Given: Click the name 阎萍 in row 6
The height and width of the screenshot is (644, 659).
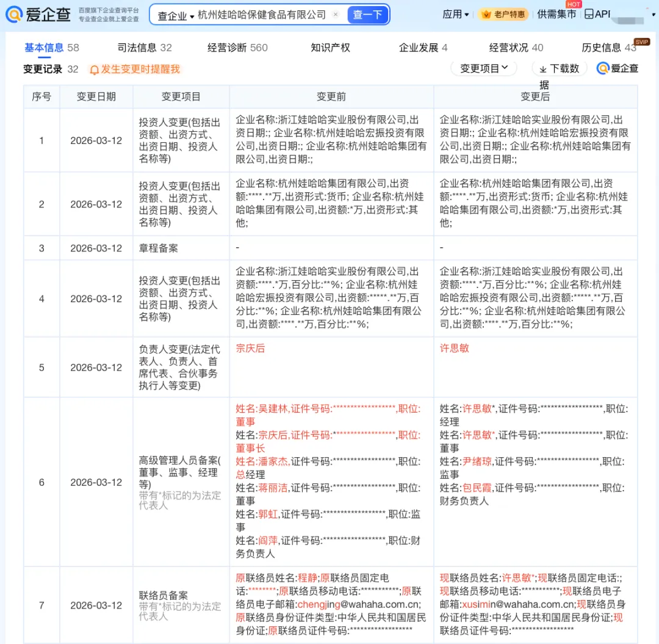Looking at the screenshot, I should click(268, 540).
